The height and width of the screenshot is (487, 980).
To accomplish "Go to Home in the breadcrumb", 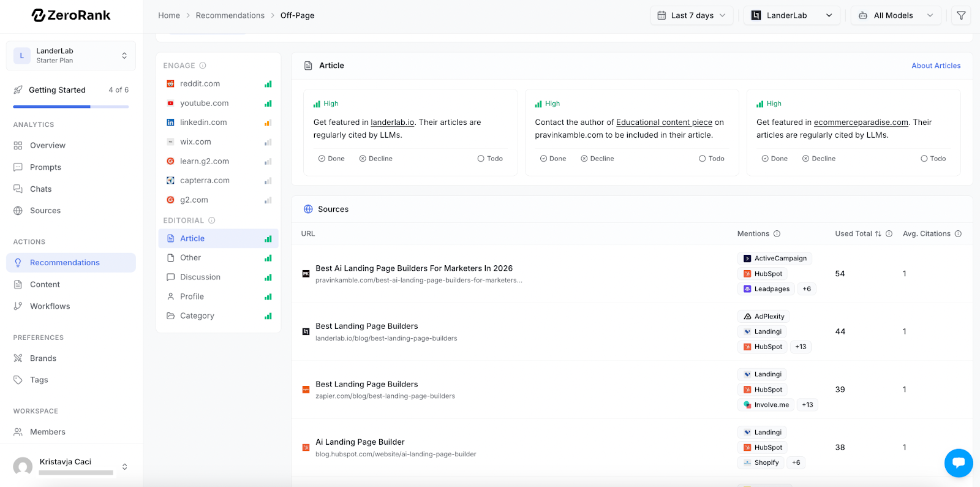I will click(x=169, y=15).
